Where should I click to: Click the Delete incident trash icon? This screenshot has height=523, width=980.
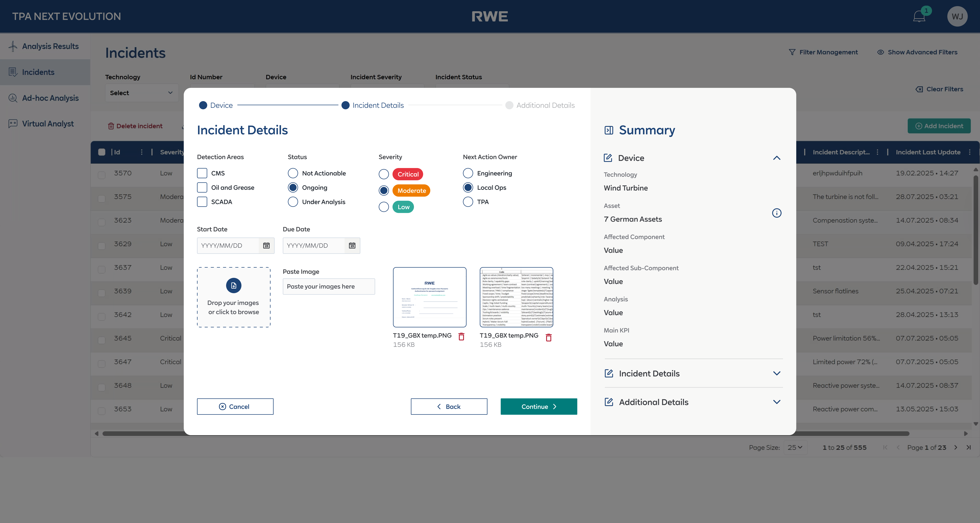(x=111, y=126)
